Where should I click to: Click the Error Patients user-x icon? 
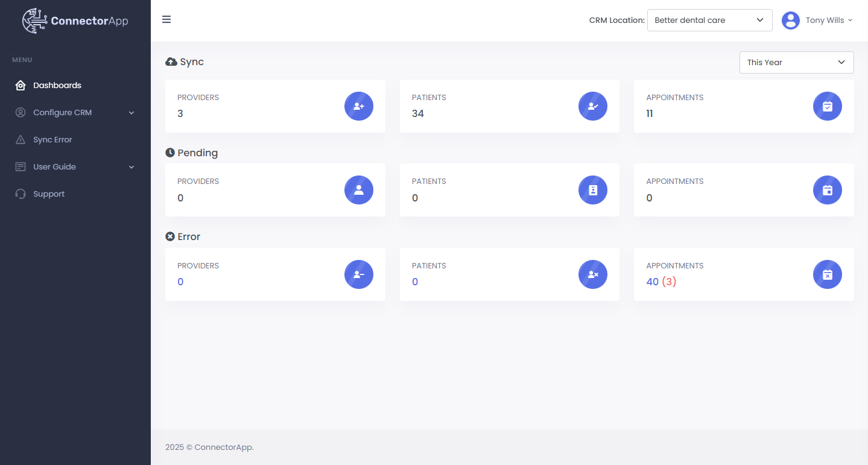coord(593,274)
